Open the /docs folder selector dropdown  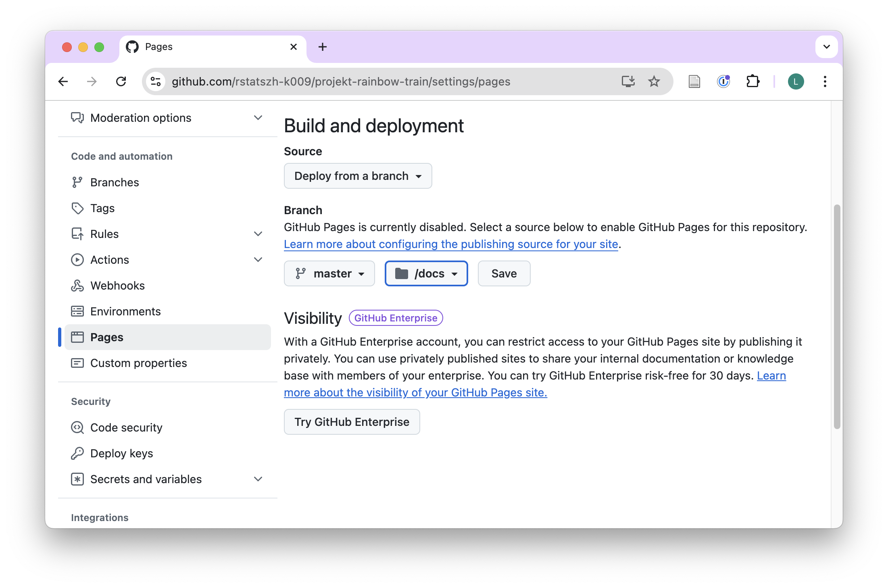click(426, 273)
